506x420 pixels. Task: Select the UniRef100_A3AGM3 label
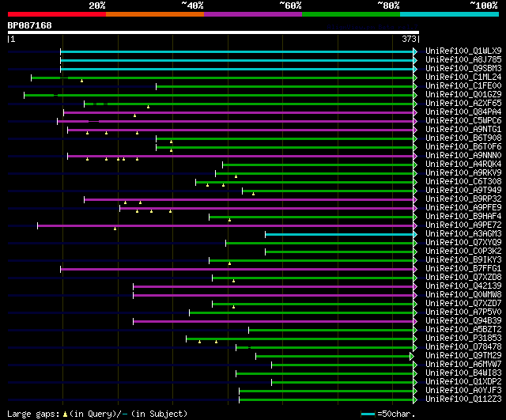pyautogui.click(x=463, y=234)
